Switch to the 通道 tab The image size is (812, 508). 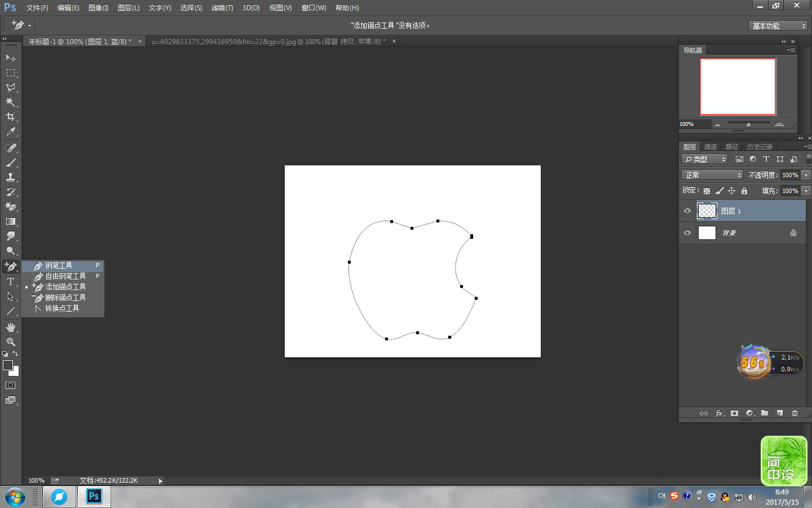pos(710,147)
